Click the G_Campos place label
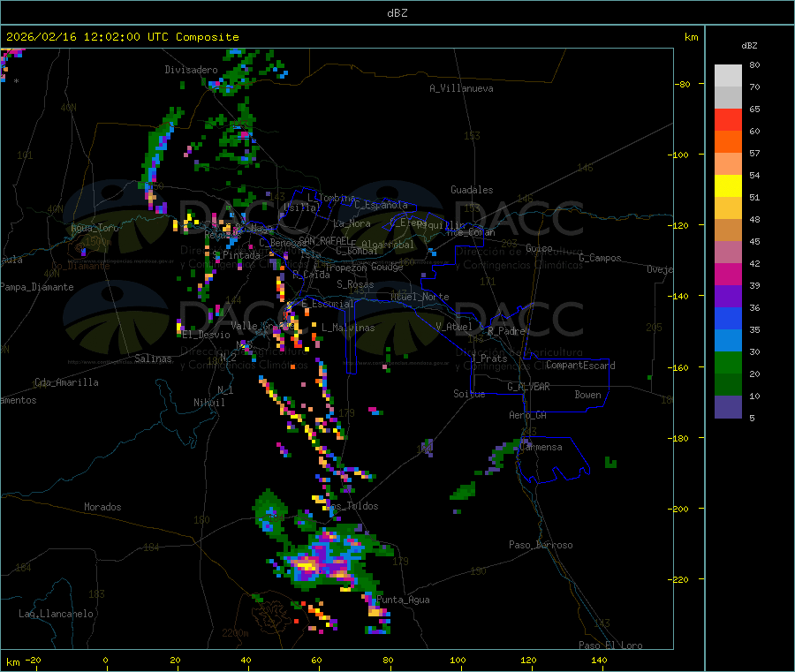The height and width of the screenshot is (672, 795). (600, 258)
